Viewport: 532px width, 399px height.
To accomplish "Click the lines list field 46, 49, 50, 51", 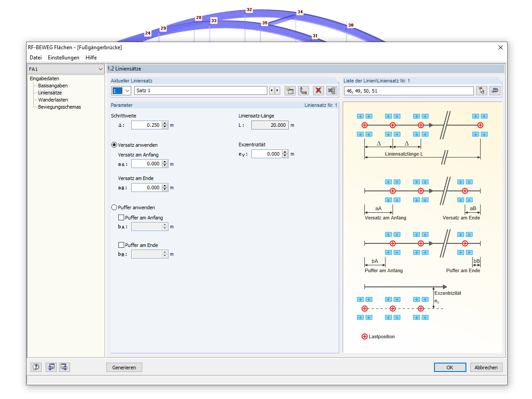I will (409, 90).
